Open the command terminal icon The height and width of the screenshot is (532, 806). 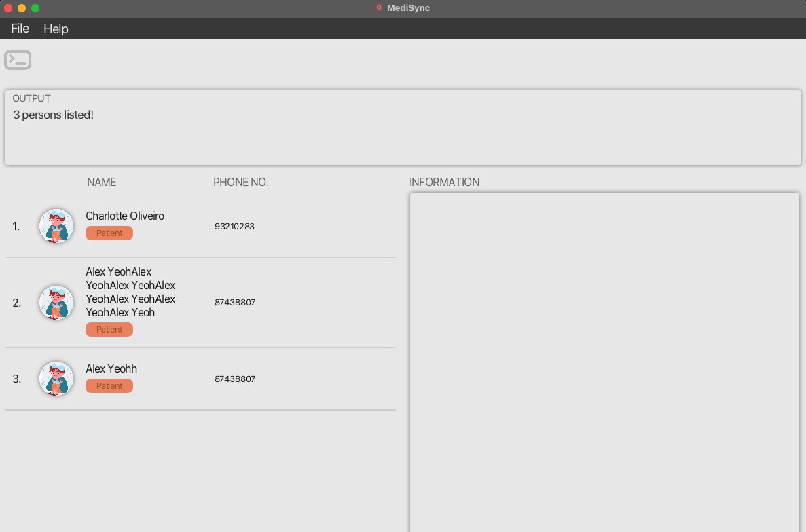18,60
